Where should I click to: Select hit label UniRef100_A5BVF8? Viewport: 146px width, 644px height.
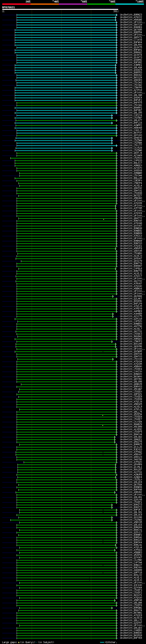131,248
